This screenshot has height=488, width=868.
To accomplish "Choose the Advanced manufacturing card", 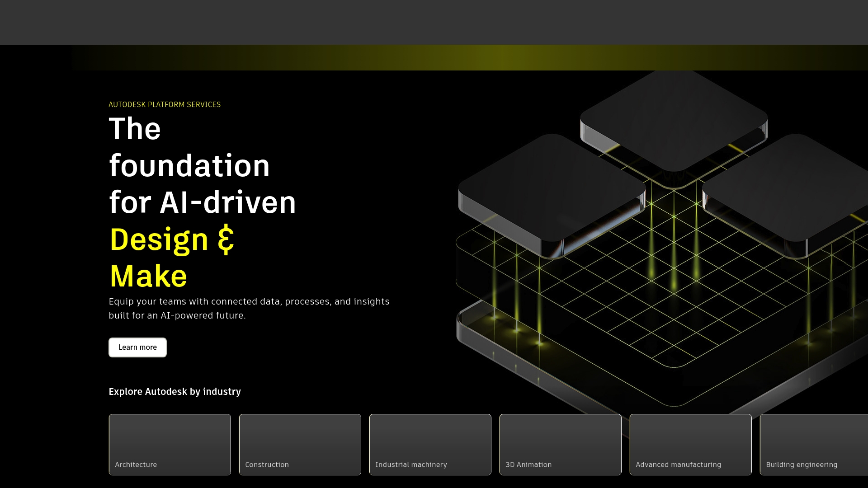I will [691, 445].
